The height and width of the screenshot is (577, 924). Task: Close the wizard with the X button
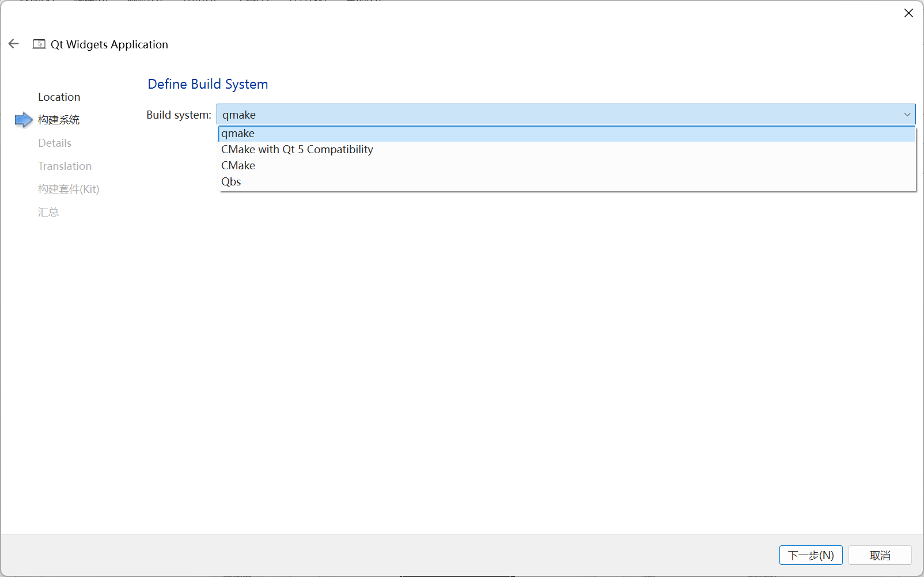click(x=908, y=13)
